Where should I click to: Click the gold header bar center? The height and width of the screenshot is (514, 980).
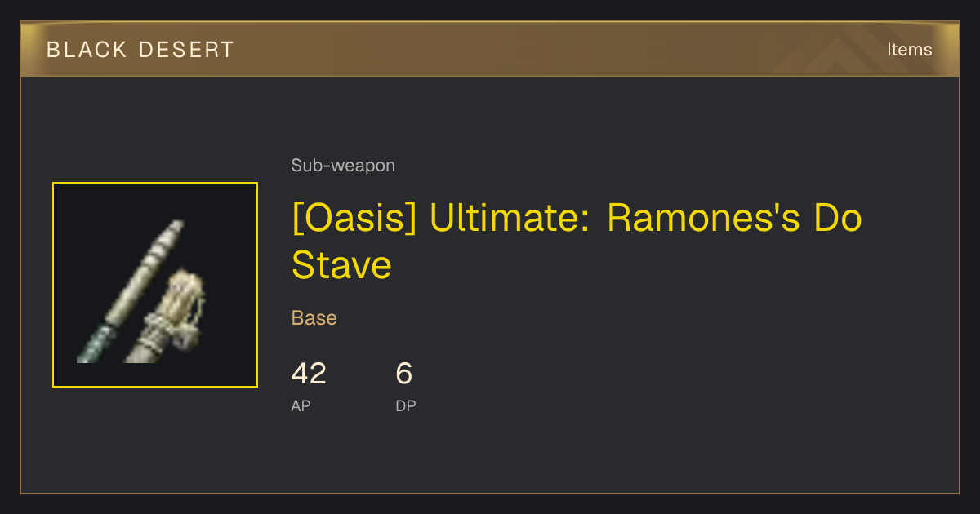tap(490, 50)
